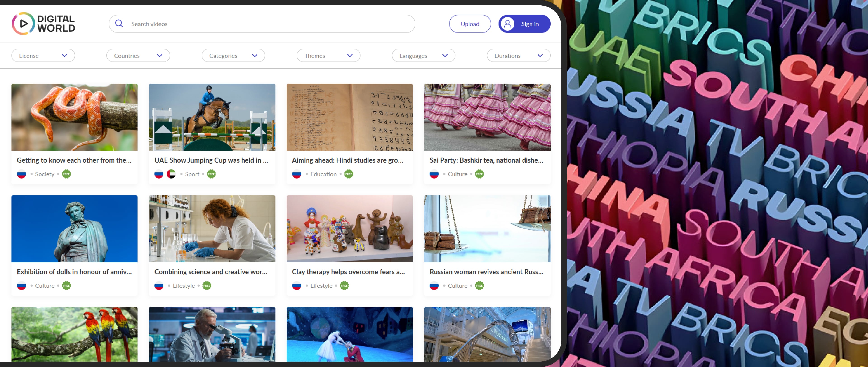Click UAE flag on Show Jumping card
The image size is (868, 367).
[x=171, y=174]
